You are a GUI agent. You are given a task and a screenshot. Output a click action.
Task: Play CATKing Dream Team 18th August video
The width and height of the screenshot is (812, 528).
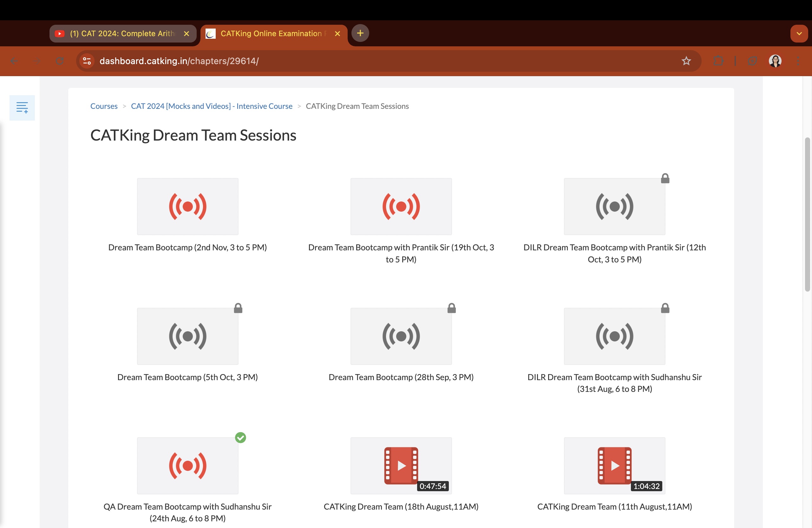pos(401,465)
